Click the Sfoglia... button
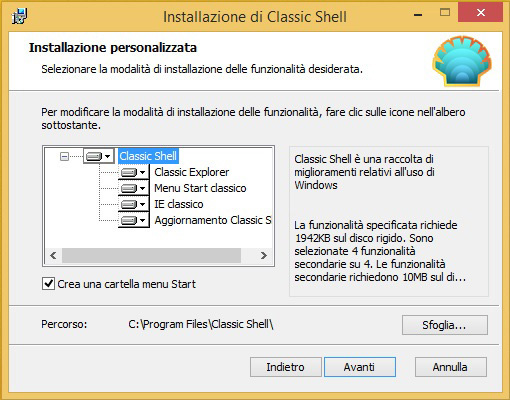The height and width of the screenshot is (400, 510). (445, 325)
